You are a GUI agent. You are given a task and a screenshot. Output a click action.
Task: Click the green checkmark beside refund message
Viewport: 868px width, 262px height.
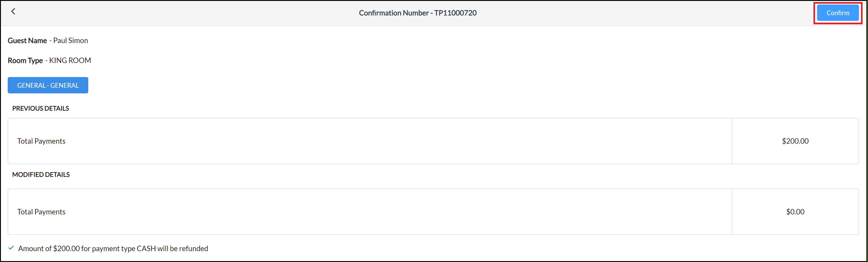[11, 248]
